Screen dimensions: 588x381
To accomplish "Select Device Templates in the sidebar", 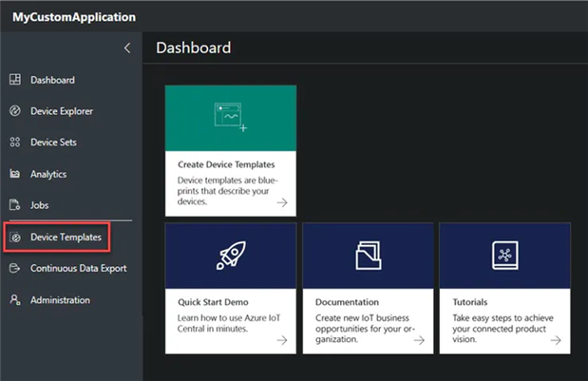I will click(x=66, y=238).
